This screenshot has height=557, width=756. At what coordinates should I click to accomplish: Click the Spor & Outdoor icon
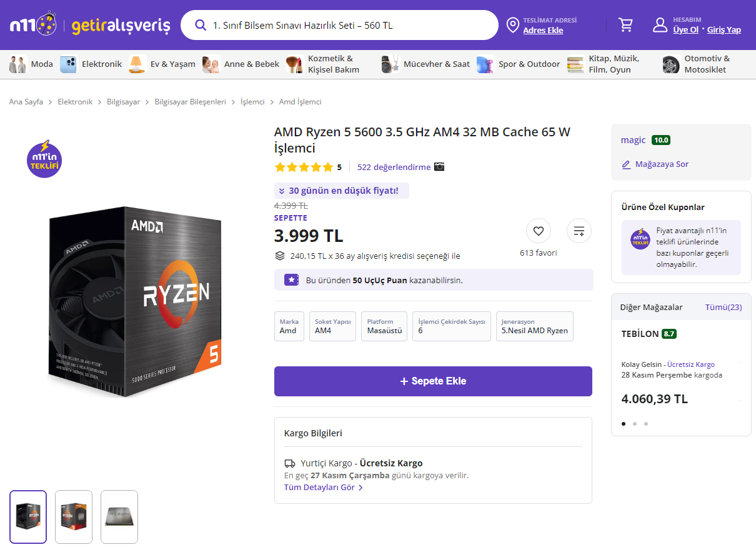click(485, 64)
